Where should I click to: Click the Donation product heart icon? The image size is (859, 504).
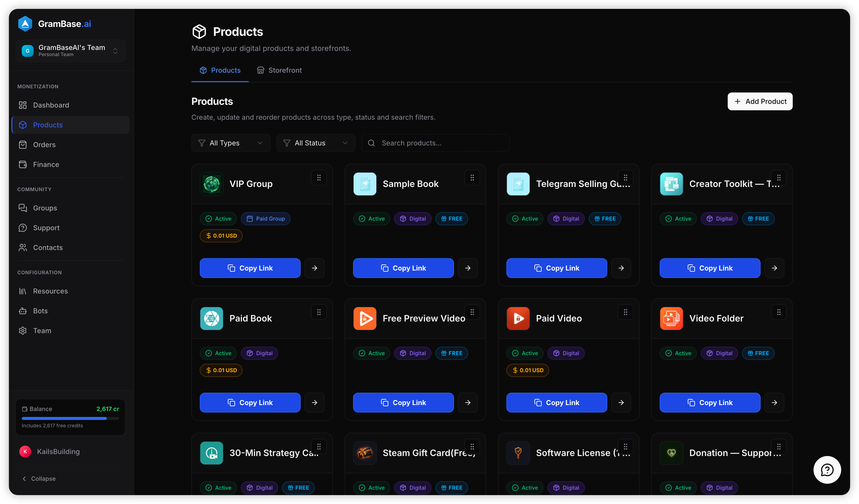(x=672, y=453)
